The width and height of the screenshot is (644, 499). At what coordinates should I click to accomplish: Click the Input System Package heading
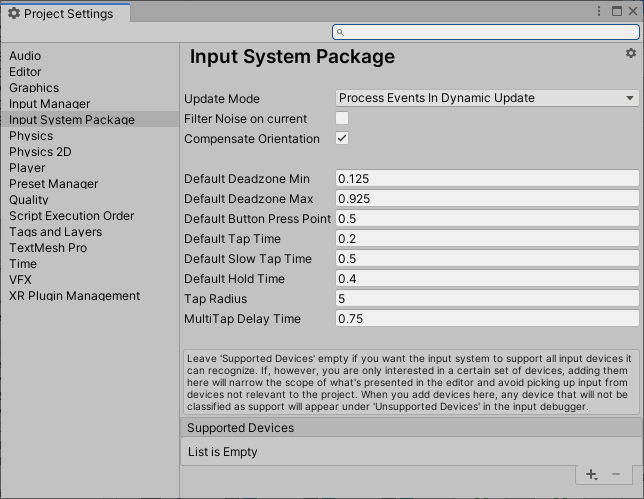point(292,57)
